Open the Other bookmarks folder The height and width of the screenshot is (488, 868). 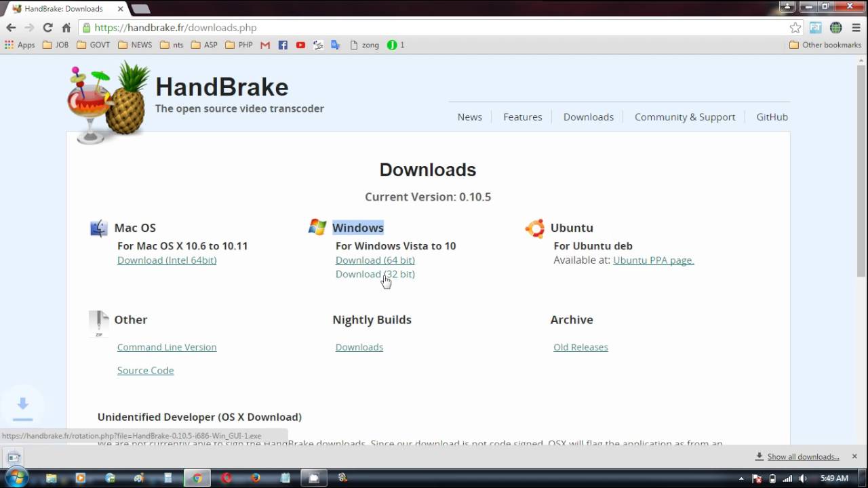[x=825, y=45]
